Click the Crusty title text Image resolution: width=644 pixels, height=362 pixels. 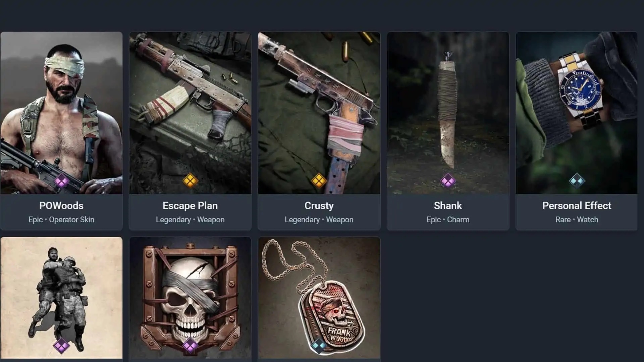click(x=319, y=205)
